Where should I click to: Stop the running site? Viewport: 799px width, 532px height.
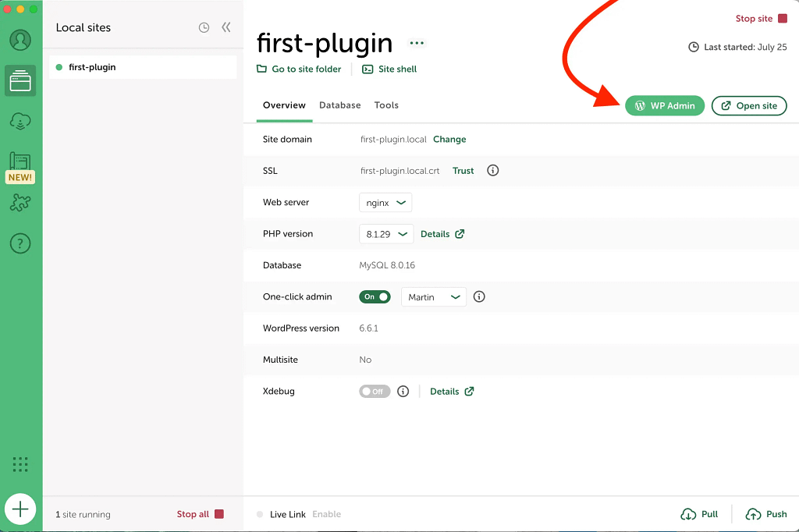tap(762, 19)
